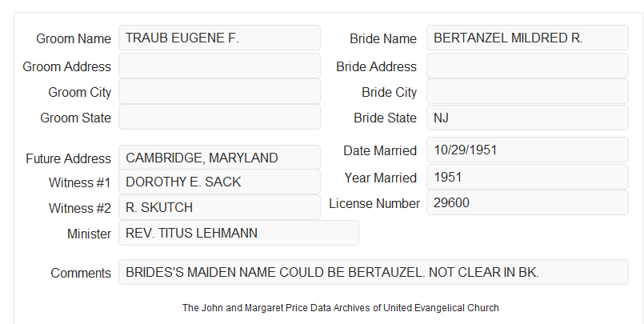Click the empty Groom State field
644x324 pixels.
(219, 117)
